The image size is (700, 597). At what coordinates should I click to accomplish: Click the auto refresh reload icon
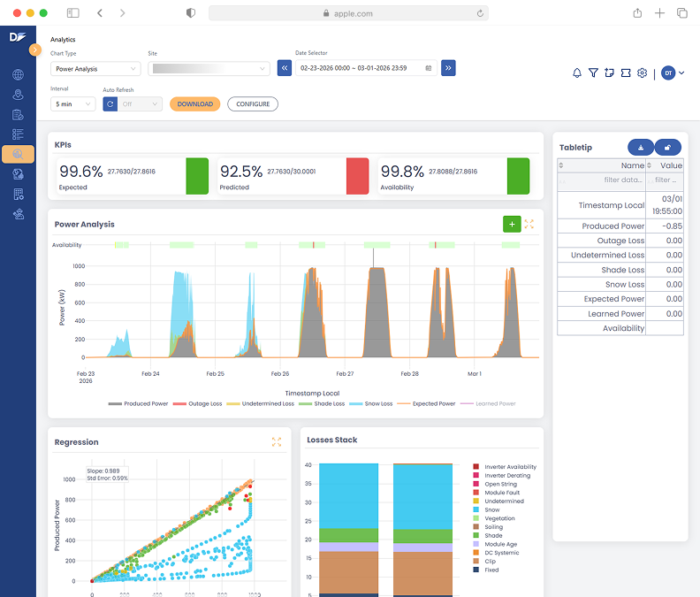point(110,103)
